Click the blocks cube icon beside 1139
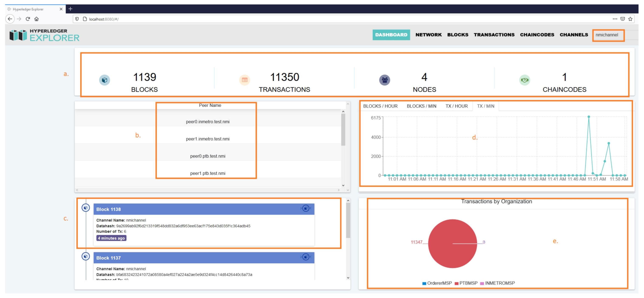Image resolution: width=644 pixels, height=298 pixels. pos(104,80)
